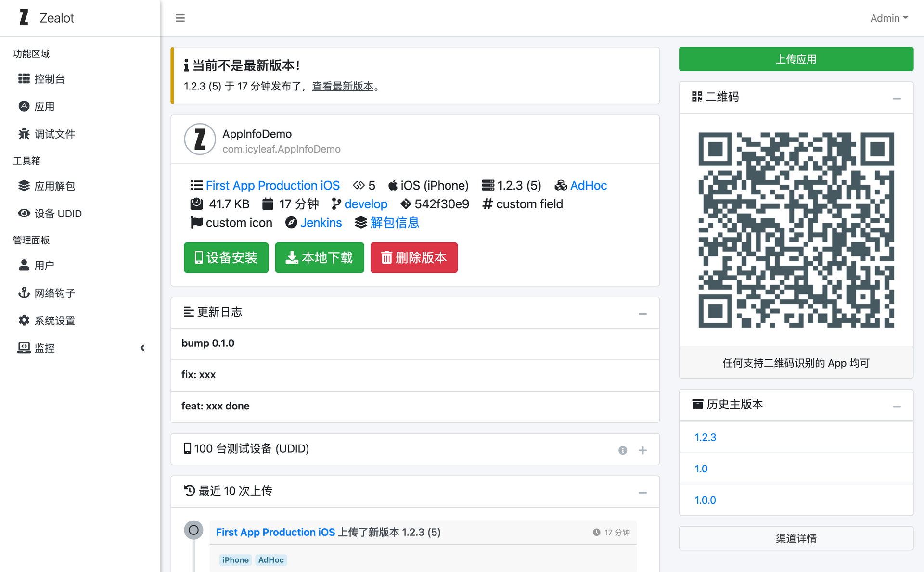Image resolution: width=924 pixels, height=572 pixels.
Task: Click the QR code image
Action: click(796, 230)
